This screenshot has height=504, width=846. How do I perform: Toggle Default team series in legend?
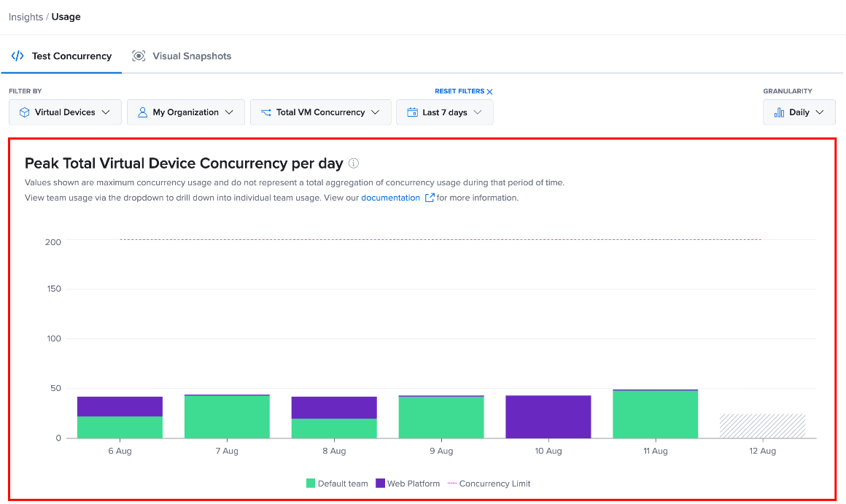pyautogui.click(x=337, y=484)
